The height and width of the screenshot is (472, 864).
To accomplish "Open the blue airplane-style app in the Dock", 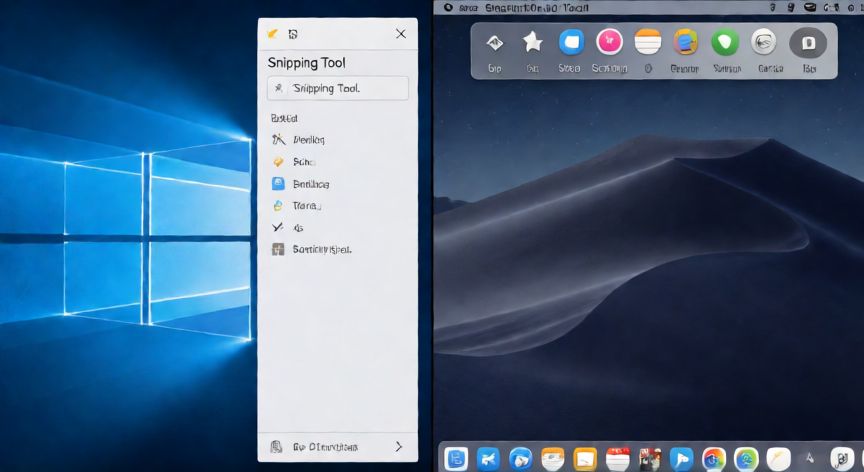I will click(x=488, y=459).
